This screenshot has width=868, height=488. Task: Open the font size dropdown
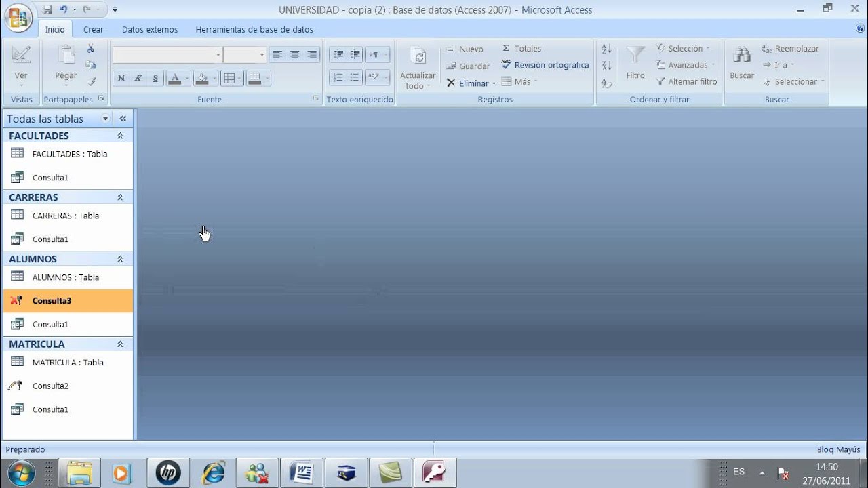tap(262, 55)
